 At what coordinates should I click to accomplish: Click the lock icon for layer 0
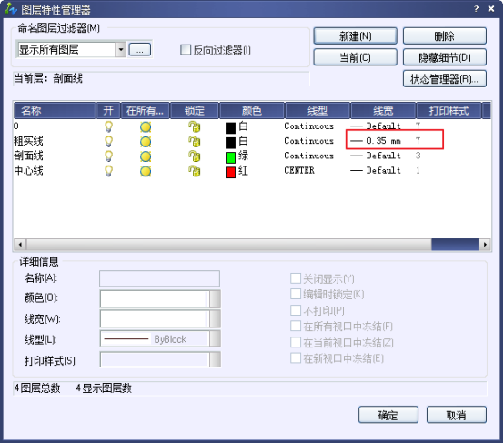[x=194, y=126]
